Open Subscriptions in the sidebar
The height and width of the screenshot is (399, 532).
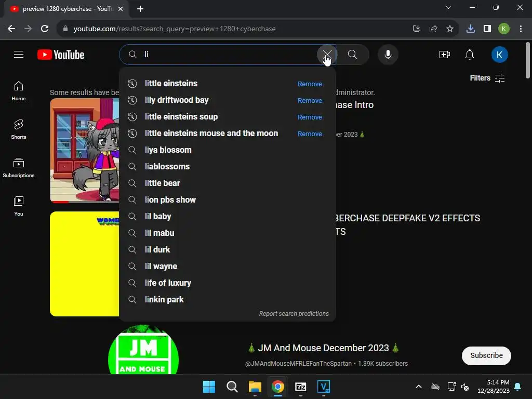(x=19, y=168)
